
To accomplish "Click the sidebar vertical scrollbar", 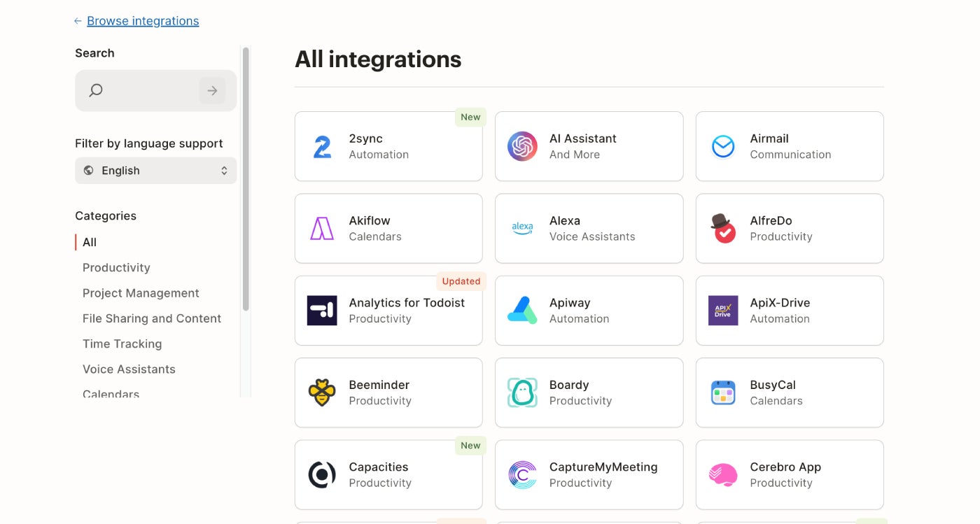I will pyautogui.click(x=246, y=178).
